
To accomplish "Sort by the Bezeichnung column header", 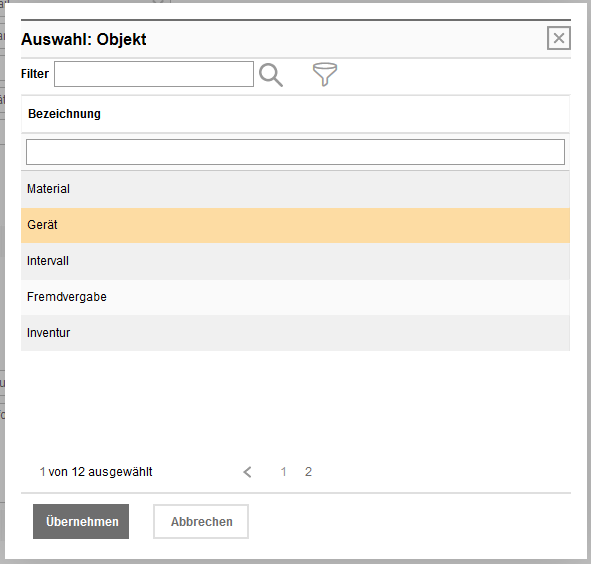I will pos(64,113).
